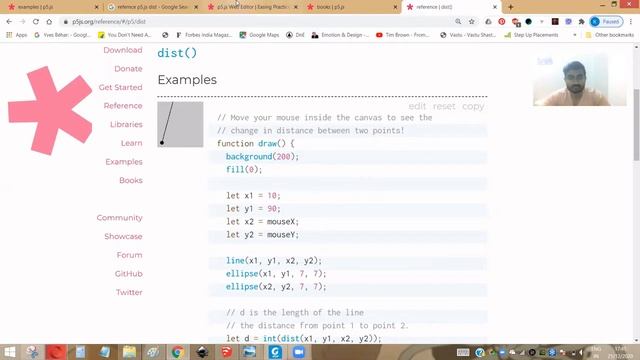
Task: Click the address bar URL field
Action: 257,22
